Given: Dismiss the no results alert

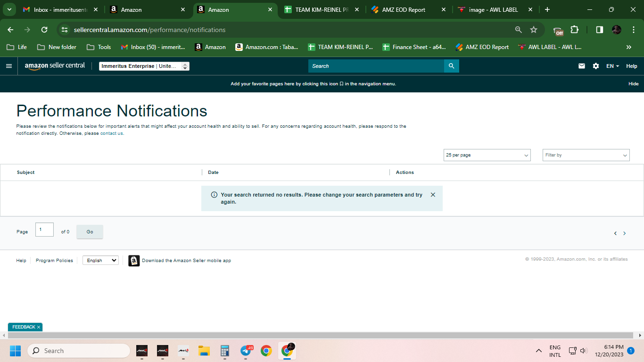Looking at the screenshot, I should (433, 195).
